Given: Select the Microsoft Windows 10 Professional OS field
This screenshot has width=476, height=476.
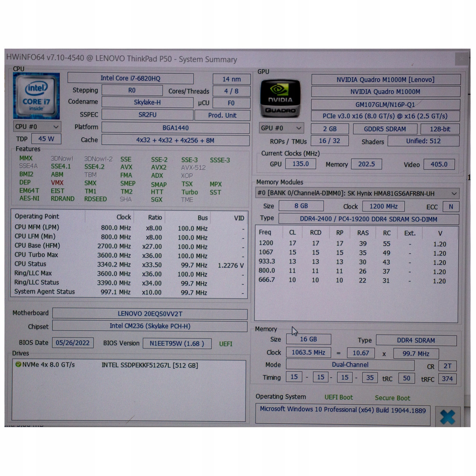Looking at the screenshot, I should pos(343,414).
